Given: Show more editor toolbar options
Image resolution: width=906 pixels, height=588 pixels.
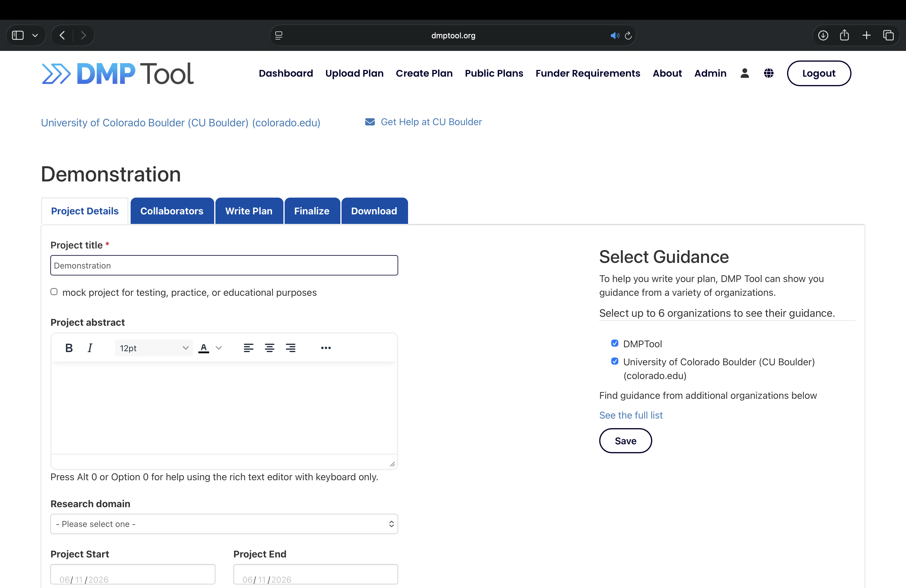Looking at the screenshot, I should point(326,348).
